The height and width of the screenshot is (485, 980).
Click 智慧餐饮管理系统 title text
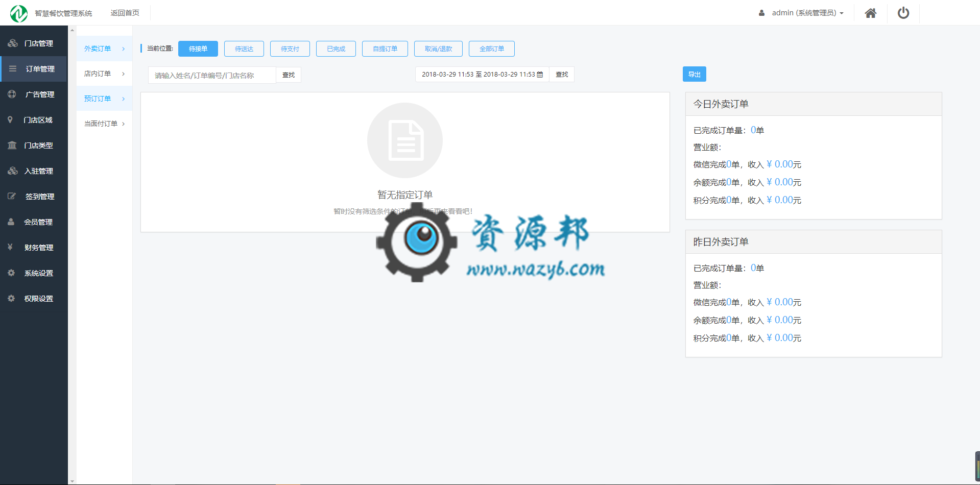[x=63, y=13]
